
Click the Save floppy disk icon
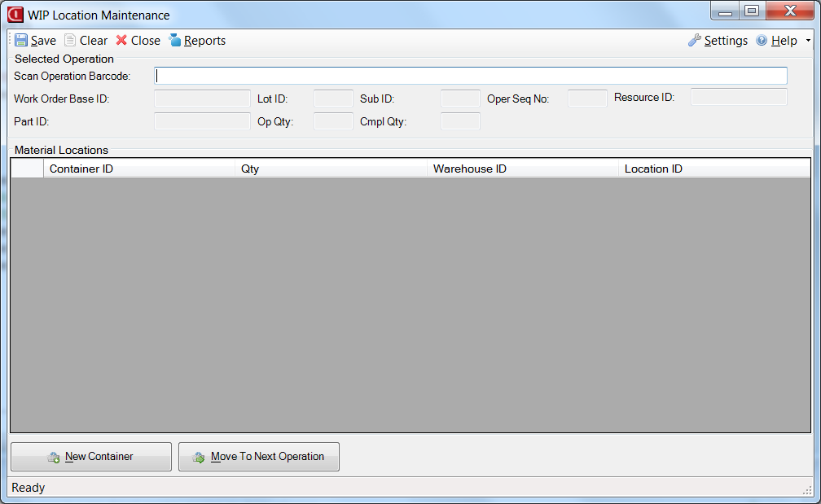click(21, 41)
